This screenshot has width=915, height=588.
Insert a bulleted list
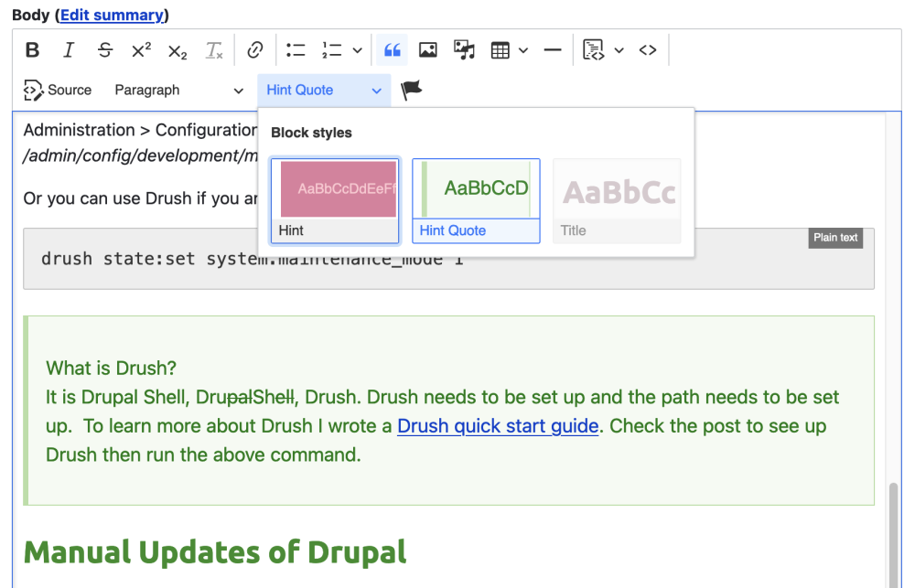[x=296, y=50]
